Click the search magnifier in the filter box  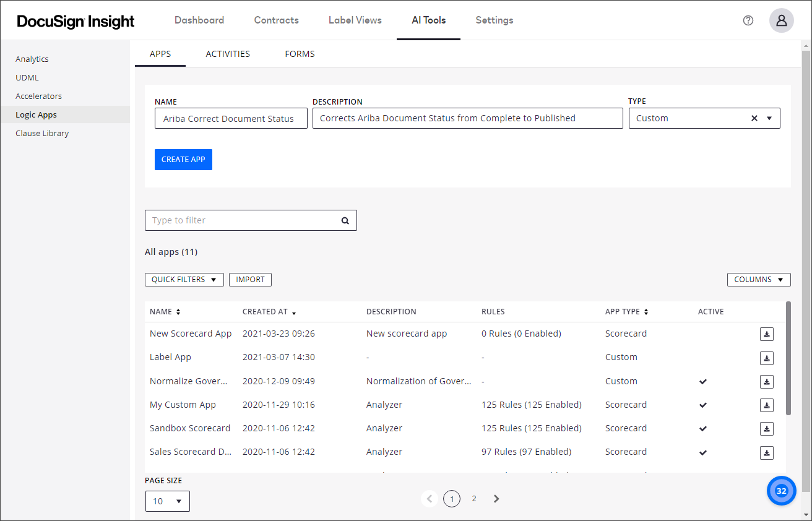pyautogui.click(x=345, y=220)
